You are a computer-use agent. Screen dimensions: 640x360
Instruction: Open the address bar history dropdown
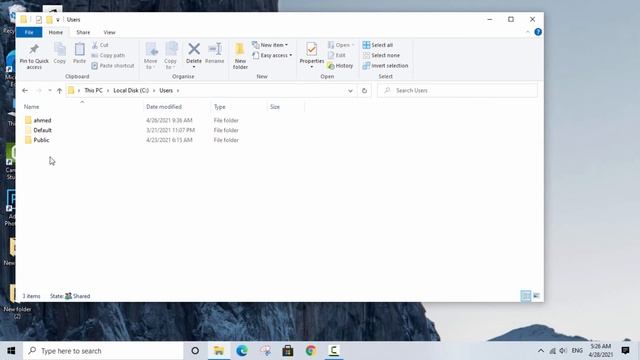pyautogui.click(x=350, y=91)
